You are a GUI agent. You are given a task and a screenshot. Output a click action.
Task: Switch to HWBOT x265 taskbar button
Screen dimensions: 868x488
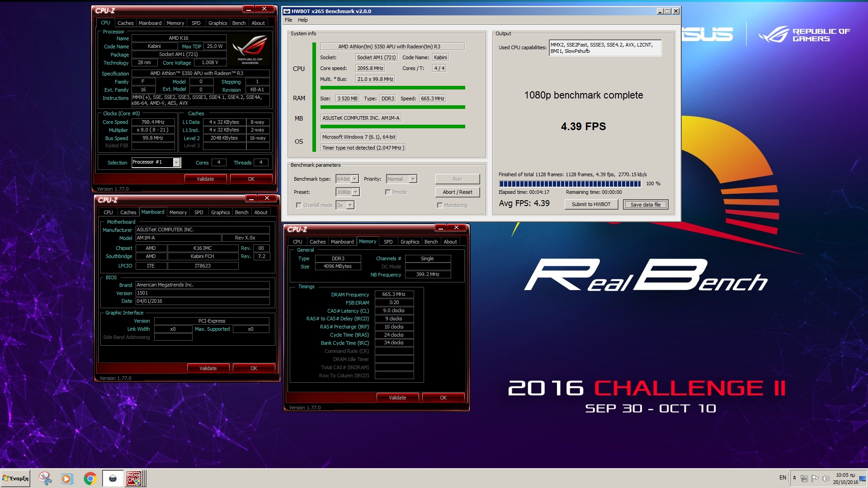click(x=113, y=478)
